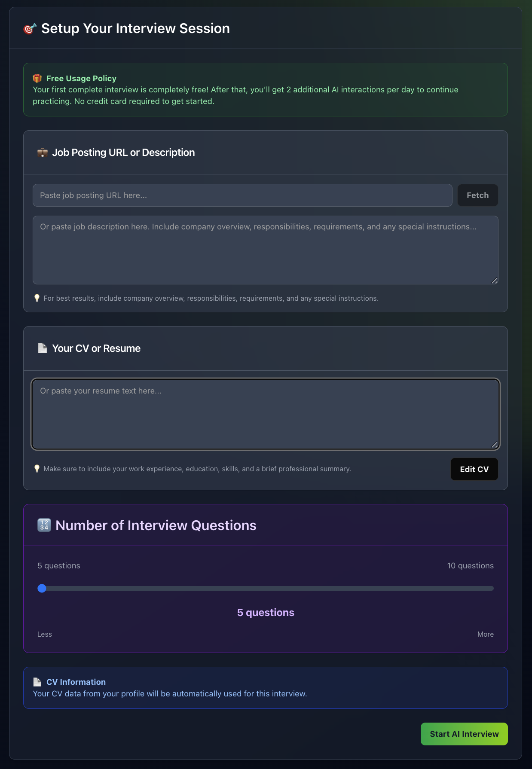Click the lightbulb icon in the job posting tip
The height and width of the screenshot is (769, 532).
(x=37, y=298)
